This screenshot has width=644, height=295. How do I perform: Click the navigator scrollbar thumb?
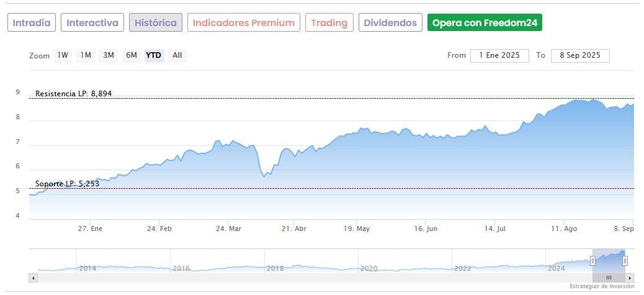click(x=609, y=278)
